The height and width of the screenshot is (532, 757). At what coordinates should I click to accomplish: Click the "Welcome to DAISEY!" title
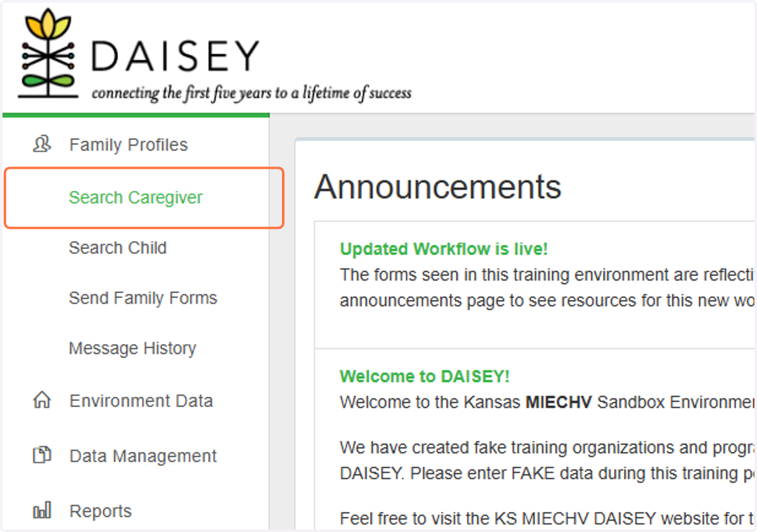tap(425, 376)
